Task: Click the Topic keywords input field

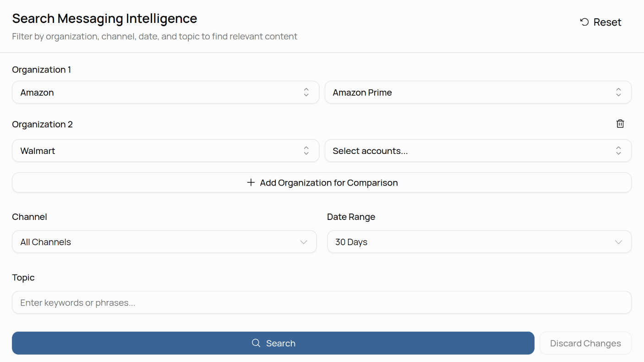Action: point(321,302)
